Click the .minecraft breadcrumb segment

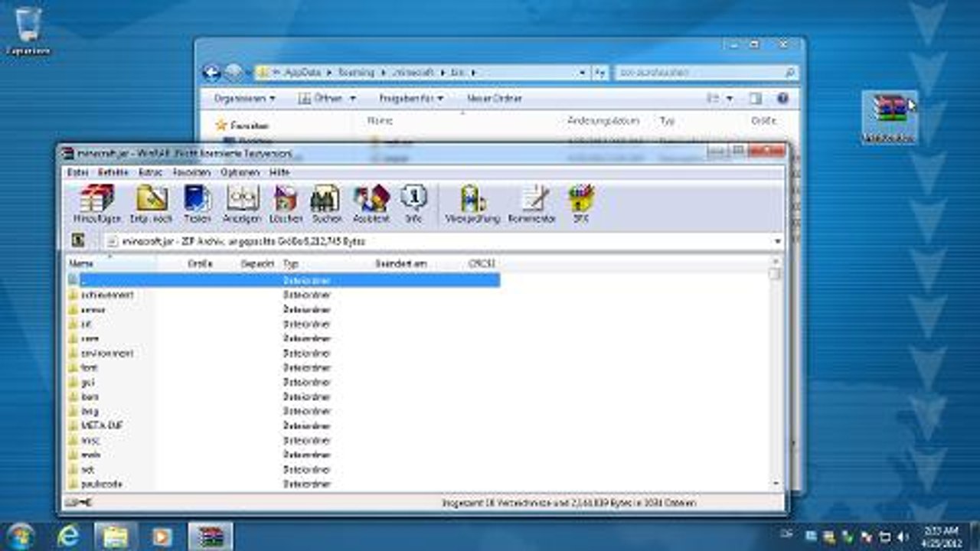pyautogui.click(x=413, y=72)
